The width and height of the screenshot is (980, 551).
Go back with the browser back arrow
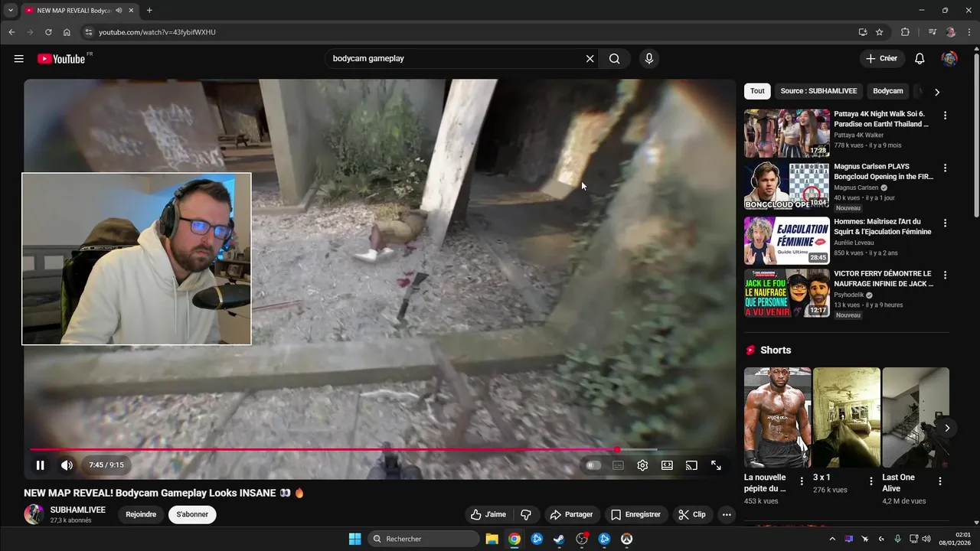click(x=11, y=32)
